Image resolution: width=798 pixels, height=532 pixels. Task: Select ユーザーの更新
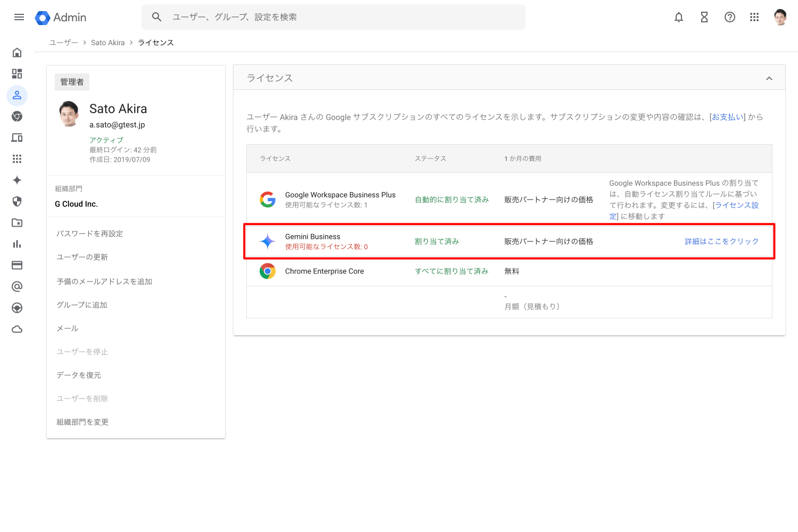pos(82,257)
